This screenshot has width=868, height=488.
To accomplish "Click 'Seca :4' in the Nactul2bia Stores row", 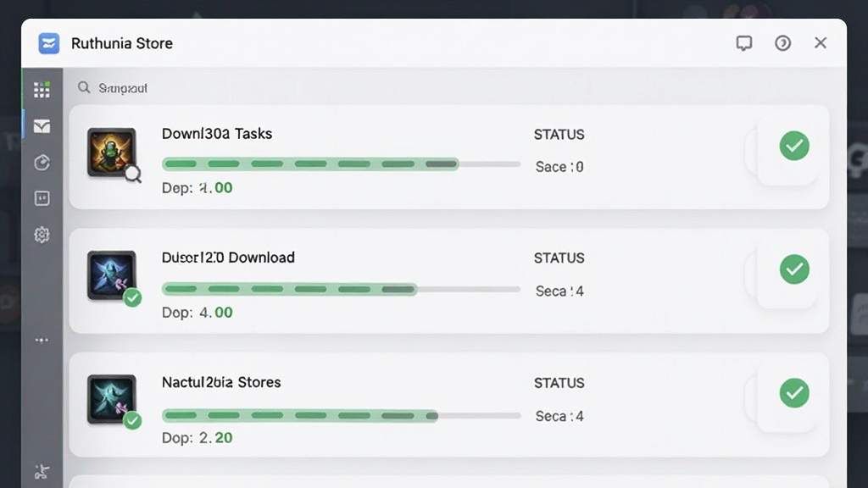I will pyautogui.click(x=559, y=416).
